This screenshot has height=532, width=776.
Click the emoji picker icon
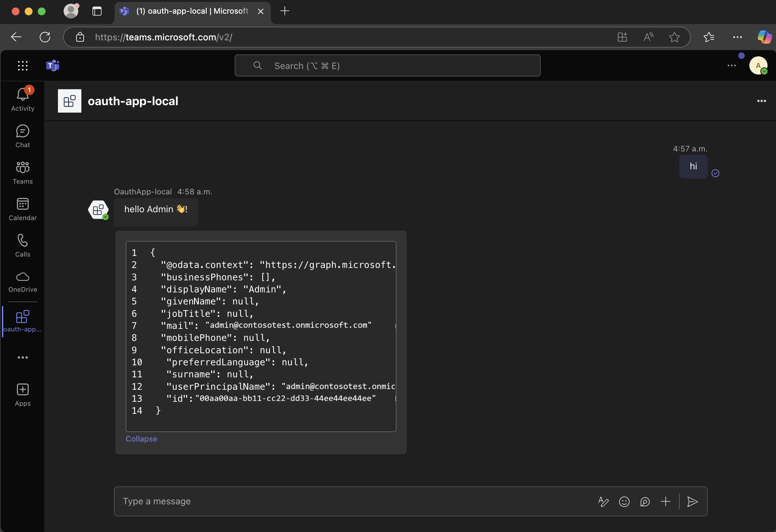tap(624, 501)
